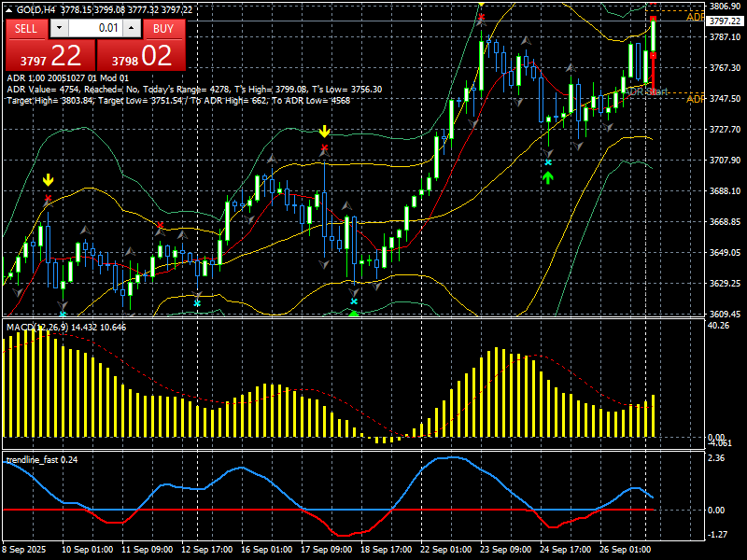Click the 26 Sep 01:00 time label

625,549
